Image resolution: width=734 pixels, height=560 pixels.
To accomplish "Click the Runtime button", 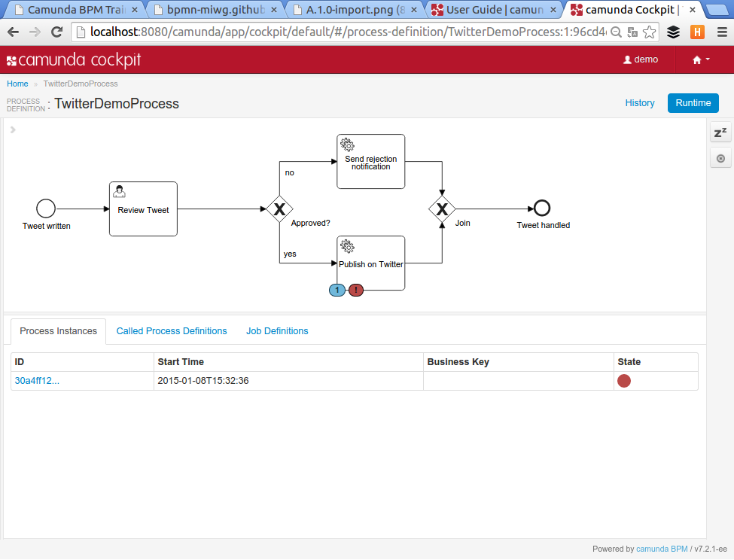I will point(693,103).
